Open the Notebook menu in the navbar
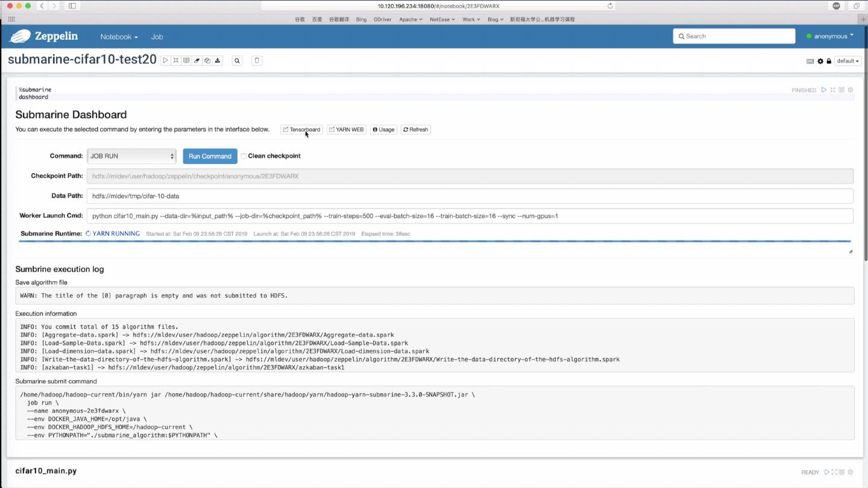Image resolution: width=868 pixels, height=488 pixels. tap(119, 37)
